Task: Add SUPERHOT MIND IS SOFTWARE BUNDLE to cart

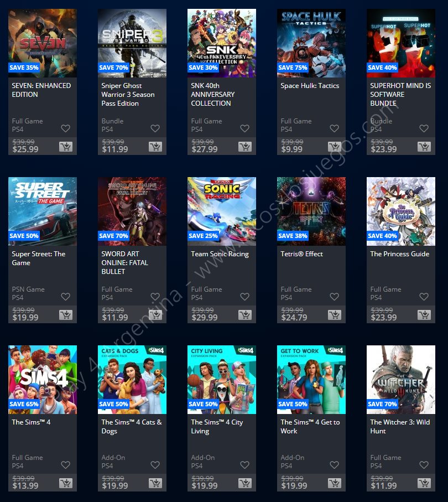Action: click(424, 147)
